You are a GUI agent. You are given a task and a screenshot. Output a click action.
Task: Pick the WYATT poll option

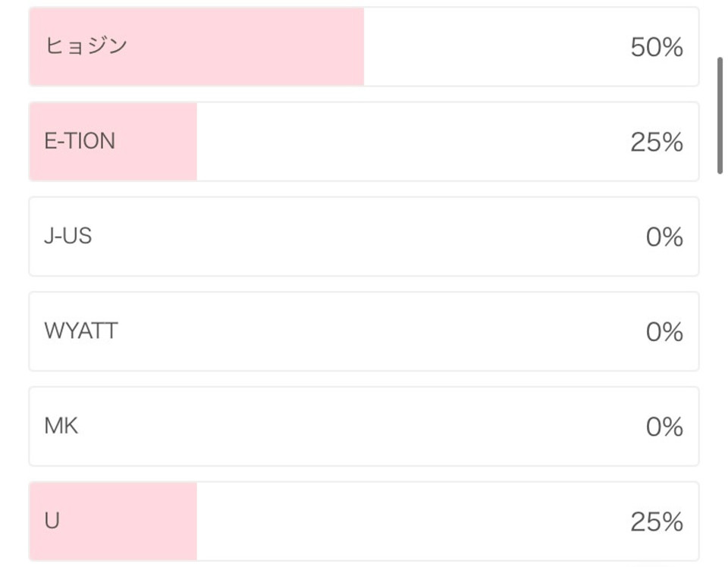[x=364, y=331]
